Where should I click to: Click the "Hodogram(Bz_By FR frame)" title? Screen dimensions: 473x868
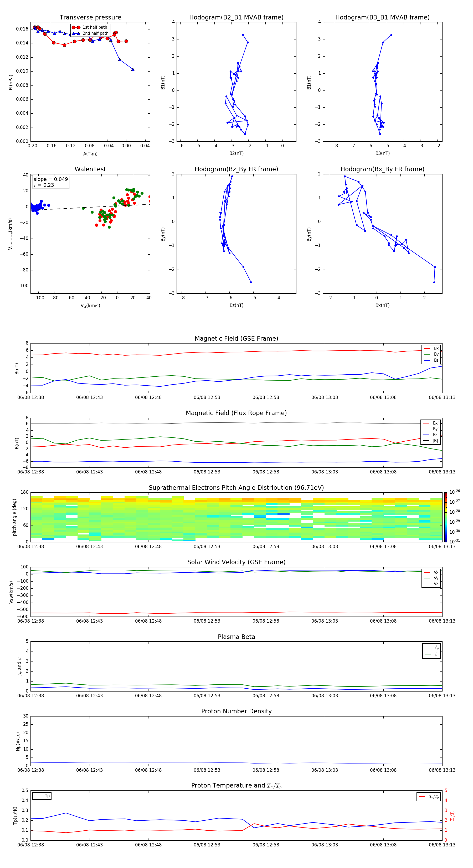point(236,169)
